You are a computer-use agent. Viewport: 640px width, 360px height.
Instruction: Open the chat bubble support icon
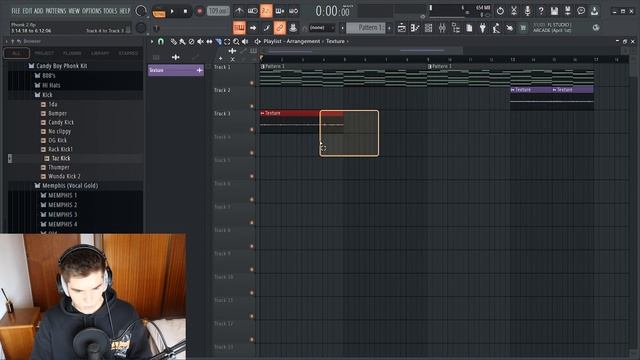(x=581, y=11)
